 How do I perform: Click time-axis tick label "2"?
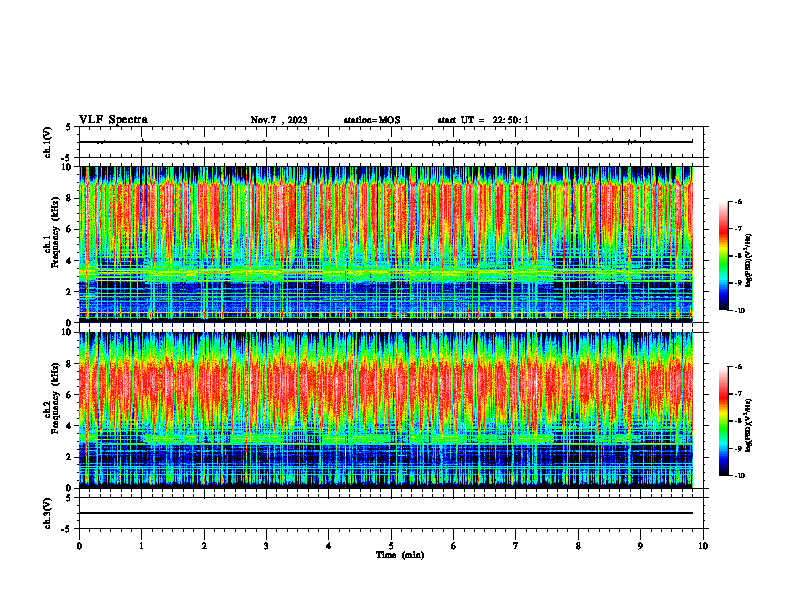[x=204, y=546]
